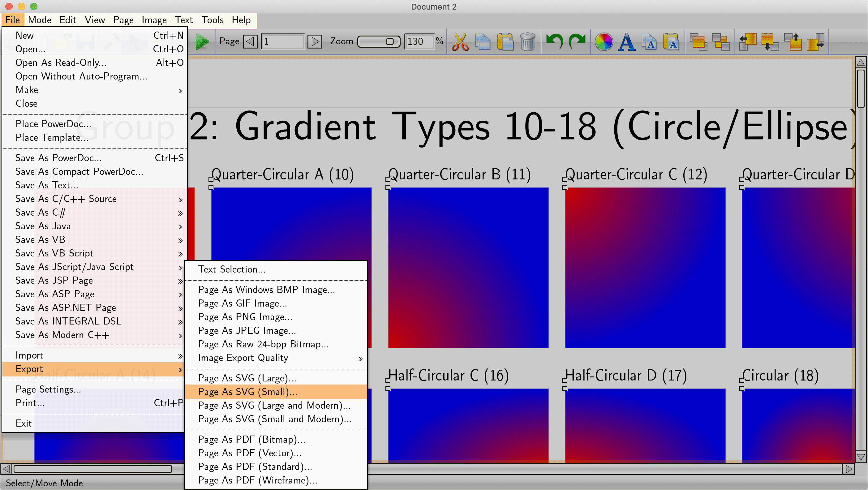Expand the Make submenu
868x490 pixels.
pyautogui.click(x=94, y=90)
